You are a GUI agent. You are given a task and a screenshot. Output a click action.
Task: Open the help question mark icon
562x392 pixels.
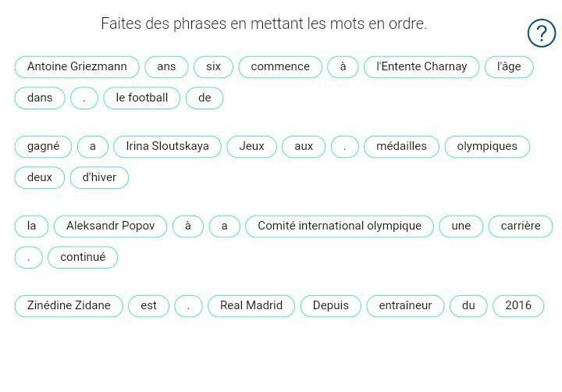[x=542, y=34]
